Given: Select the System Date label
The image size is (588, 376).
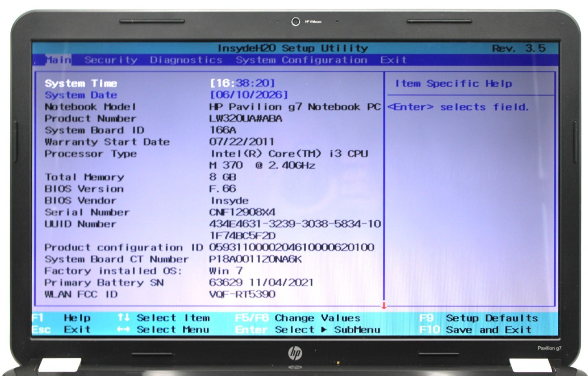Looking at the screenshot, I should 81,95.
